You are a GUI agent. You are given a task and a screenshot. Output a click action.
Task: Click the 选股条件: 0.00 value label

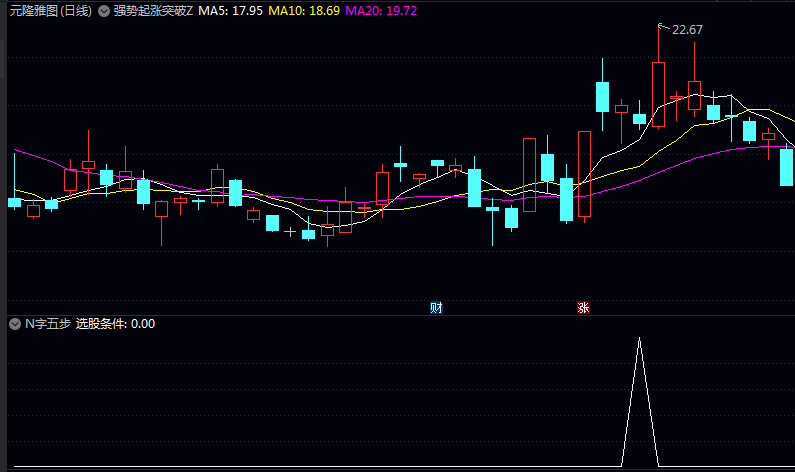coord(116,324)
